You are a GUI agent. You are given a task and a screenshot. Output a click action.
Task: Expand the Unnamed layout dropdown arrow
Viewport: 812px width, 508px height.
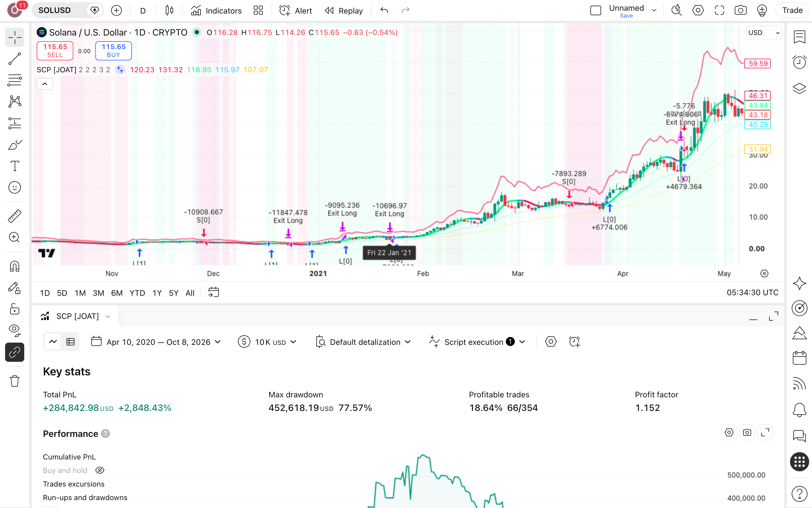point(654,10)
